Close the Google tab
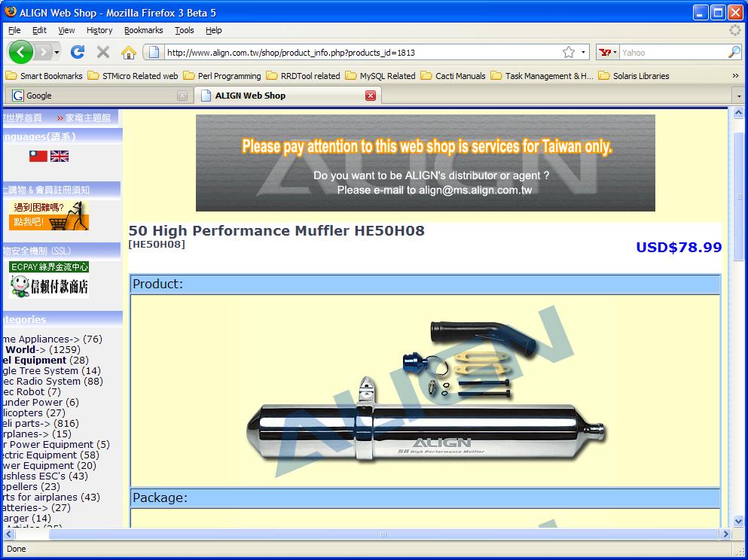 pyautogui.click(x=182, y=96)
